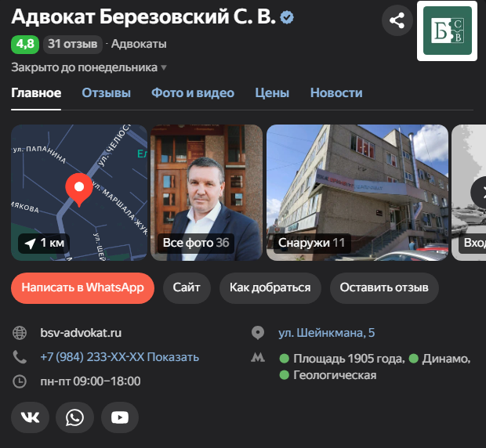The height and width of the screenshot is (448, 486).
Task: Select the Цены tab
Action: coord(272,93)
